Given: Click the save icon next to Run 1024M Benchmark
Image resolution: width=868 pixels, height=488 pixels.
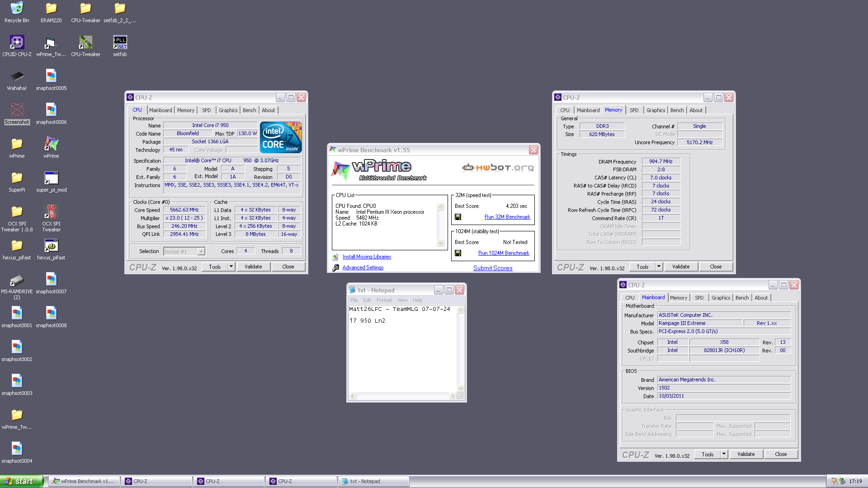Looking at the screenshot, I should [458, 253].
